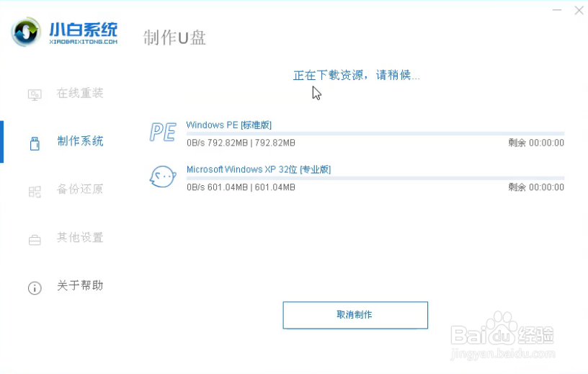588x374 pixels.
Task: Open 其他设置
Action: coord(80,237)
